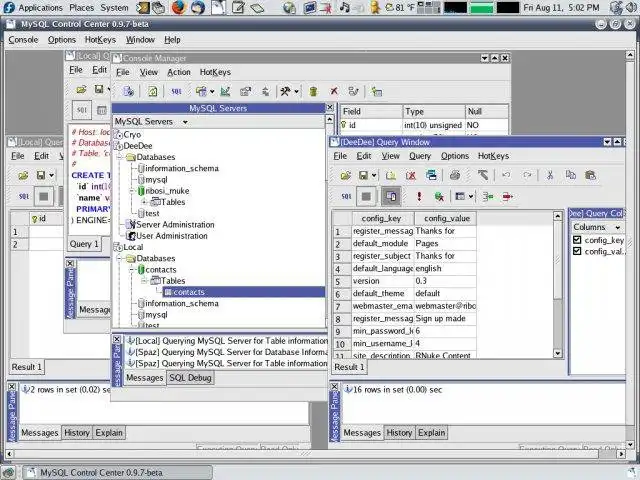
Task: Click the red exclamation execute query icon
Action: 418,197
